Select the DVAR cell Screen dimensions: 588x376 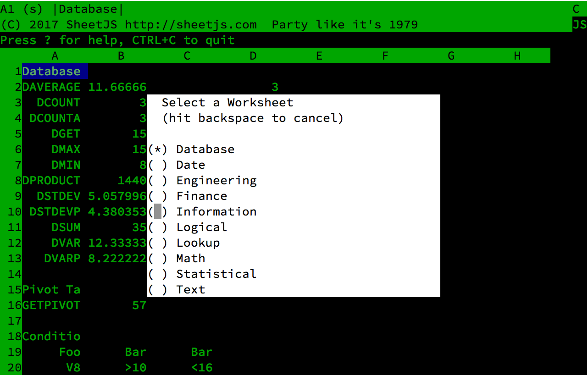[x=66, y=243]
